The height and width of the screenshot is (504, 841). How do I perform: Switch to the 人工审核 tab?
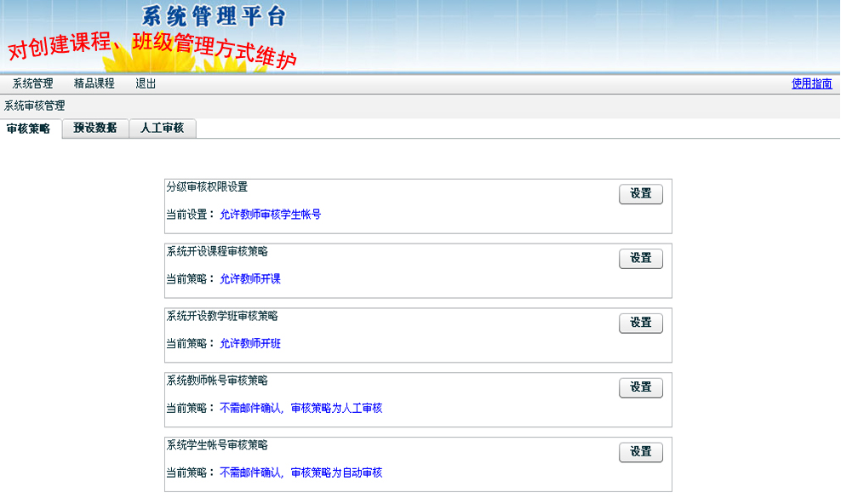coord(162,129)
